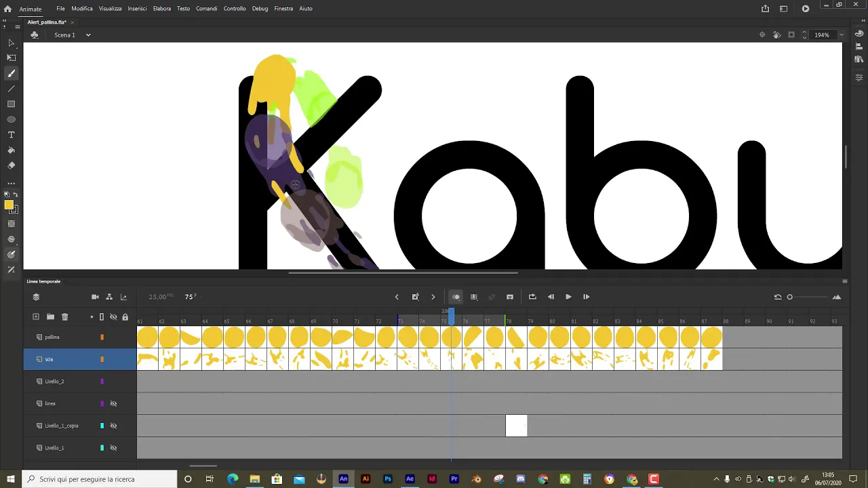Show the hidden Livello_1_copia layer

click(x=113, y=426)
